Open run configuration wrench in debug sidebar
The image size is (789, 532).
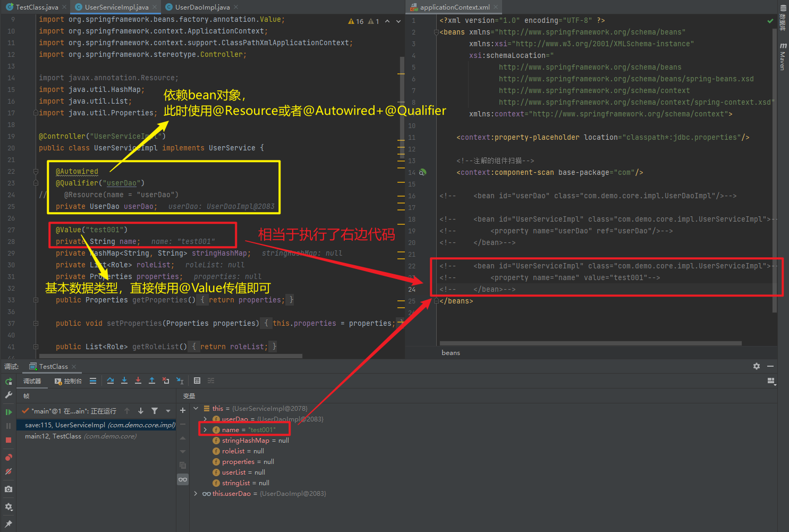coord(9,395)
